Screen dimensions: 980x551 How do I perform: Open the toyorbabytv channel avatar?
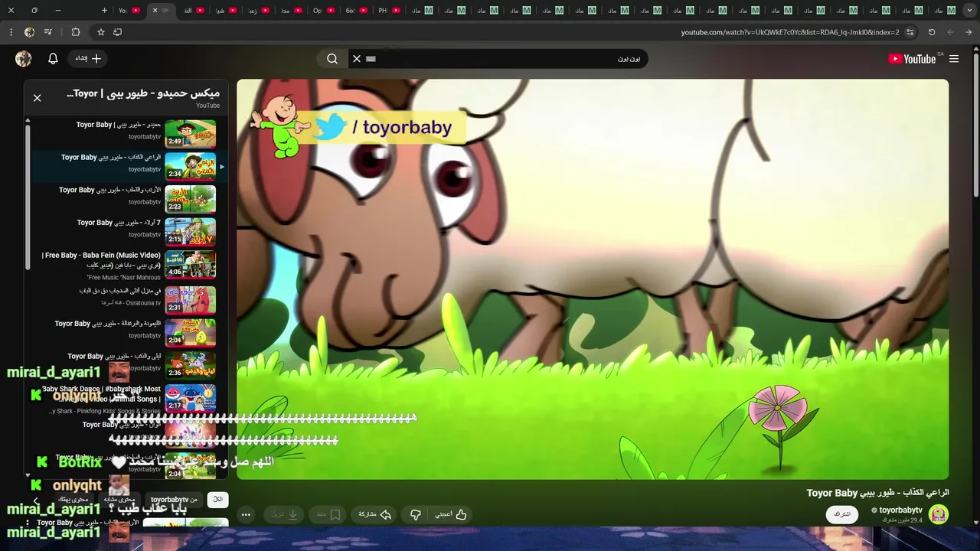click(x=939, y=514)
